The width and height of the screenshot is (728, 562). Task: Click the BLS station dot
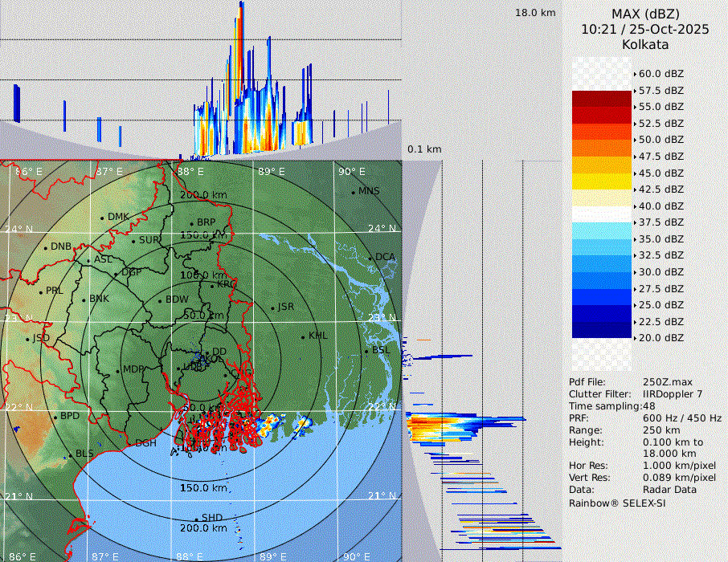70,454
